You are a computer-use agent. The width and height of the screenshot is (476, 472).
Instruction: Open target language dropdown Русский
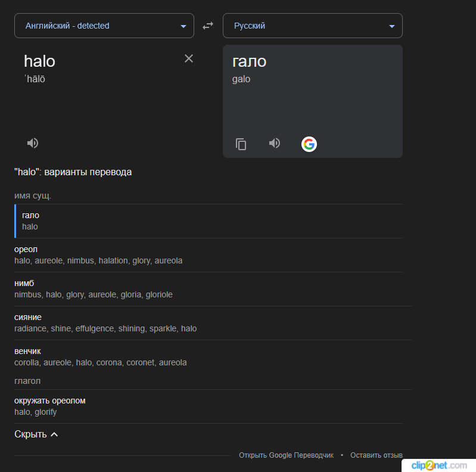[313, 26]
